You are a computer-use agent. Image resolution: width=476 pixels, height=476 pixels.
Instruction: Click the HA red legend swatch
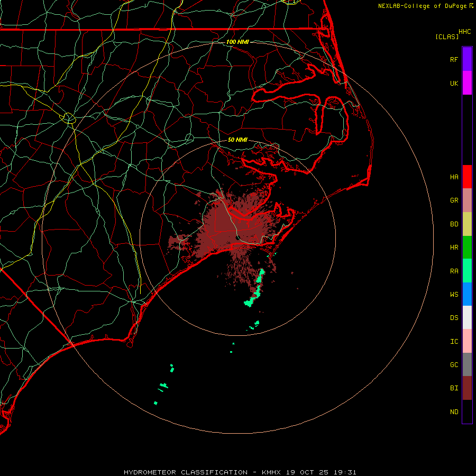pyautogui.click(x=467, y=177)
